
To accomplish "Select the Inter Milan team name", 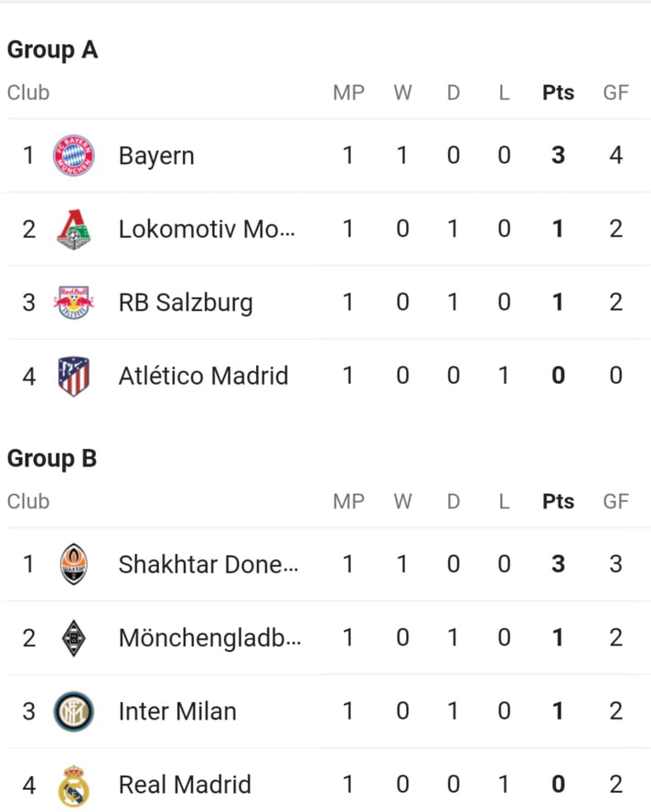I will 177,711.
